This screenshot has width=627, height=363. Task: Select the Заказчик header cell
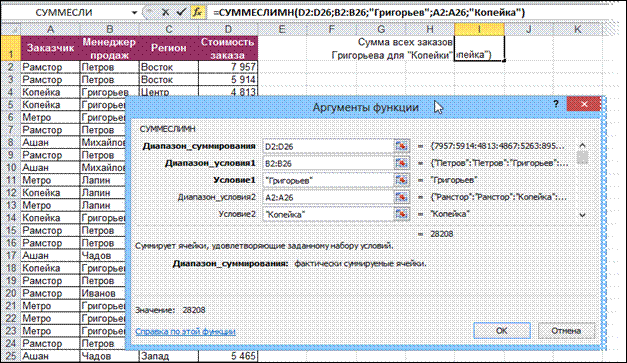50,48
